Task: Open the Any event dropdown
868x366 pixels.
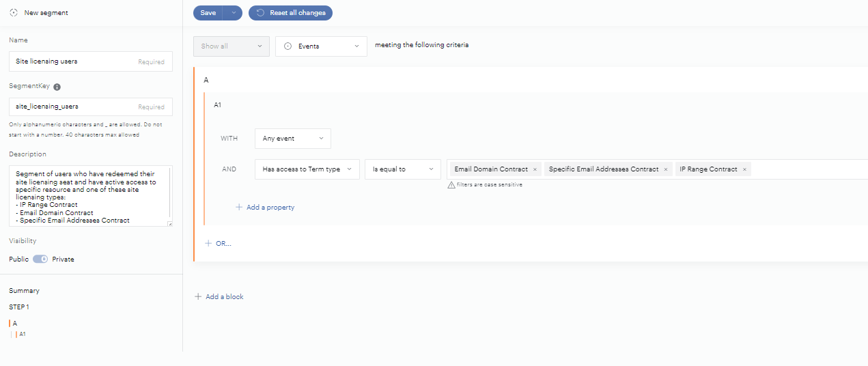Action: coord(292,139)
